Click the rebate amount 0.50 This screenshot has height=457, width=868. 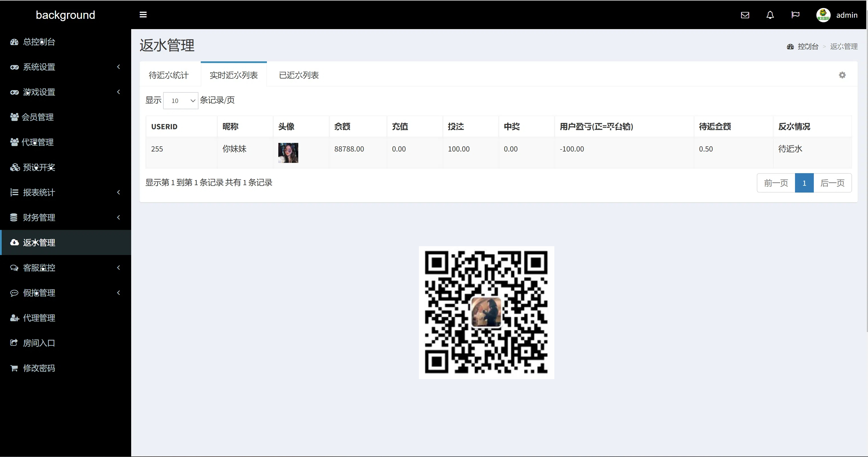(706, 149)
